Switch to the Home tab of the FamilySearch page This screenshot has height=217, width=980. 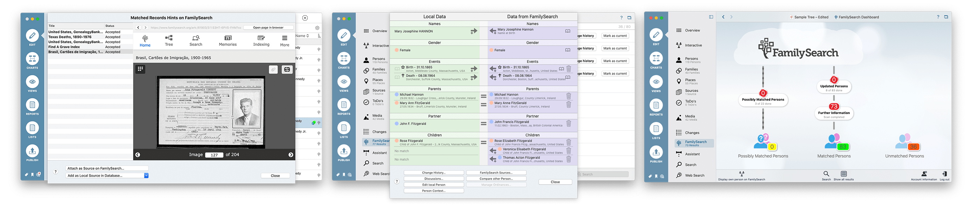coord(145,41)
